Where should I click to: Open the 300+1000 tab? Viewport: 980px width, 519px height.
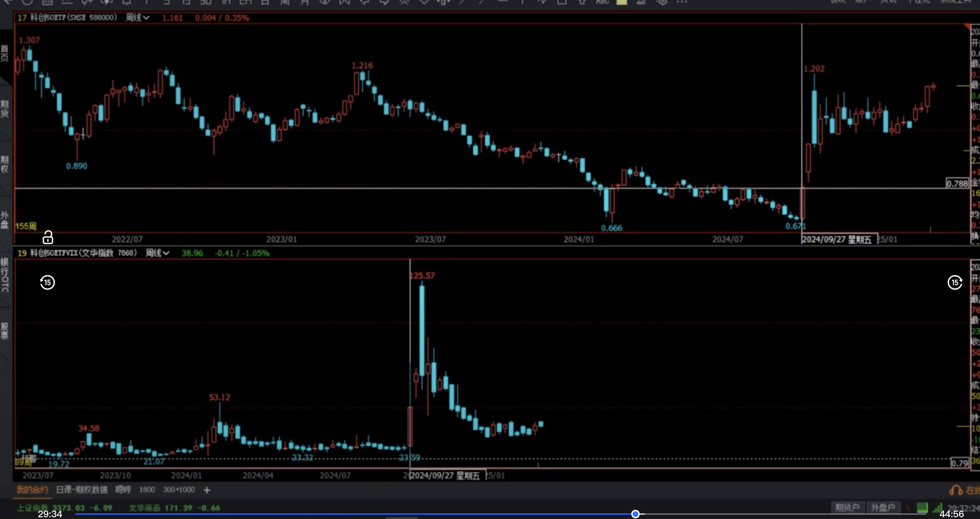pos(179,490)
